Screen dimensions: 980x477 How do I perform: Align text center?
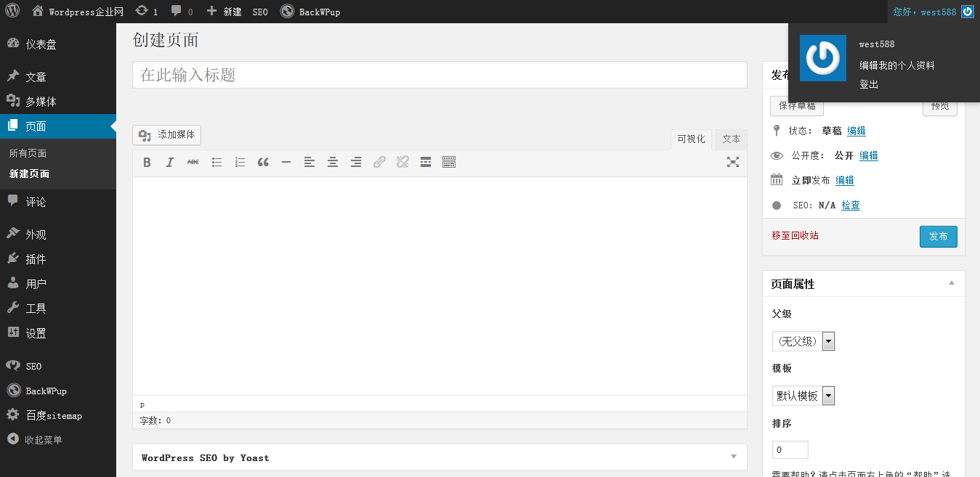point(333,163)
